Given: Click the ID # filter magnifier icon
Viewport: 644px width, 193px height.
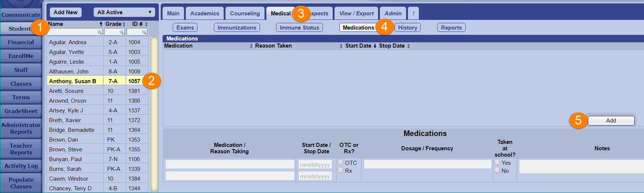Looking at the screenshot, I should tap(144, 33).
